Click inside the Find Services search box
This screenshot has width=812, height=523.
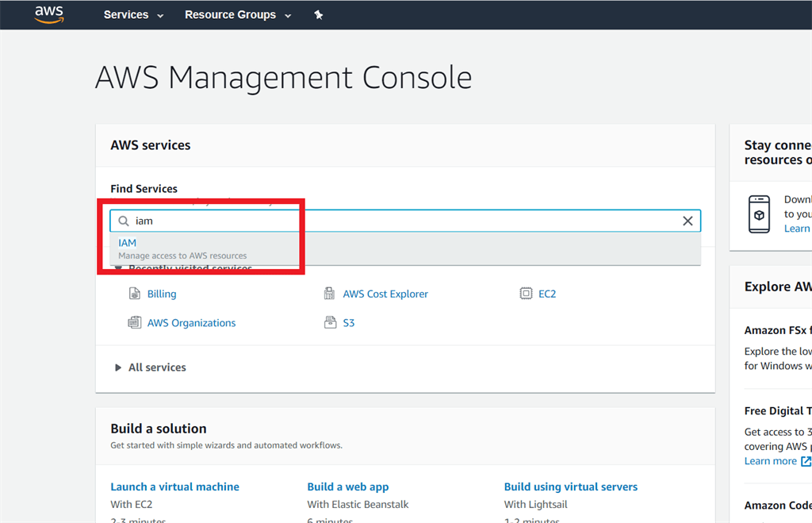click(x=396, y=221)
